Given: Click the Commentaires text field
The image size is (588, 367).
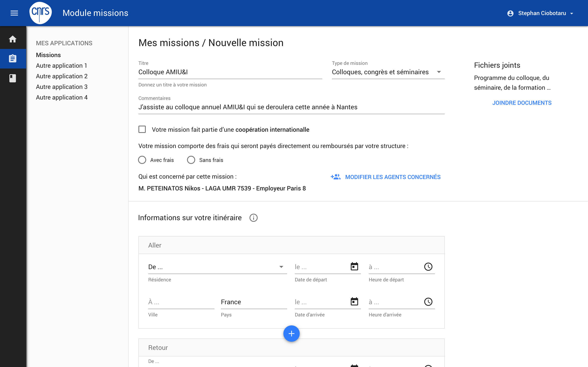Looking at the screenshot, I should (x=267, y=107).
